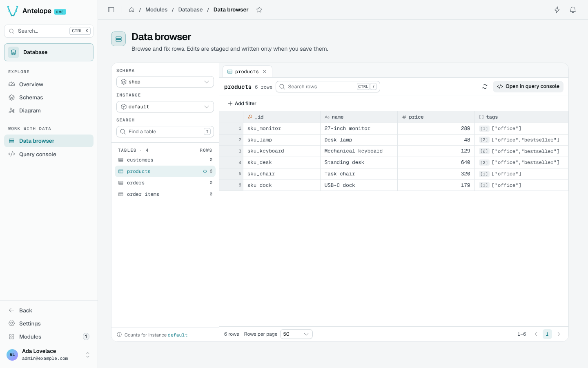Open the instance dropdown showing default
This screenshot has width=588, height=368.
[x=165, y=107]
